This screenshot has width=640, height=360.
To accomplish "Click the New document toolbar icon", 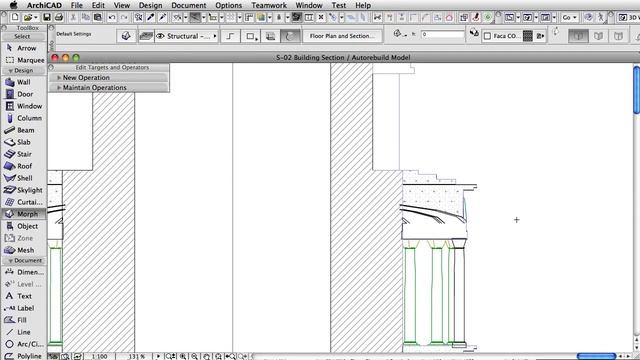I will pos(15,17).
